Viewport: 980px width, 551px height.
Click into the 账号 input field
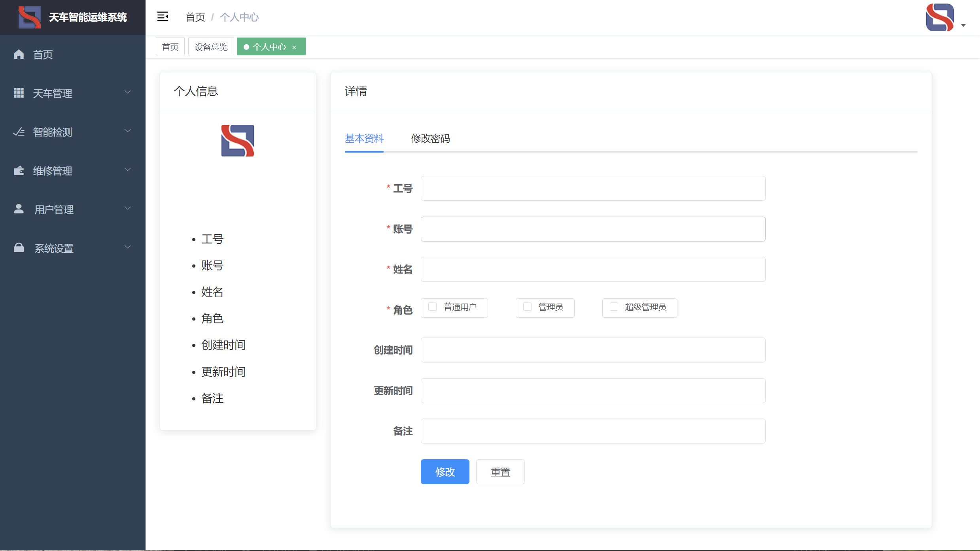(592, 229)
